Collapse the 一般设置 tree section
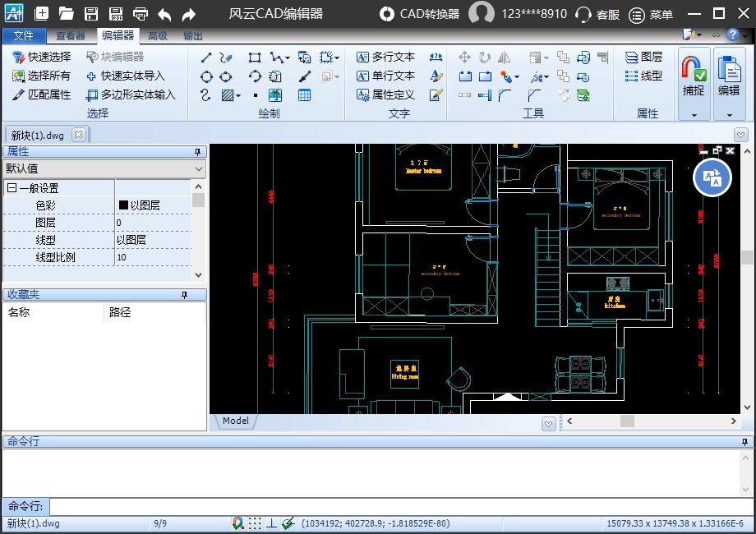 pos(12,188)
